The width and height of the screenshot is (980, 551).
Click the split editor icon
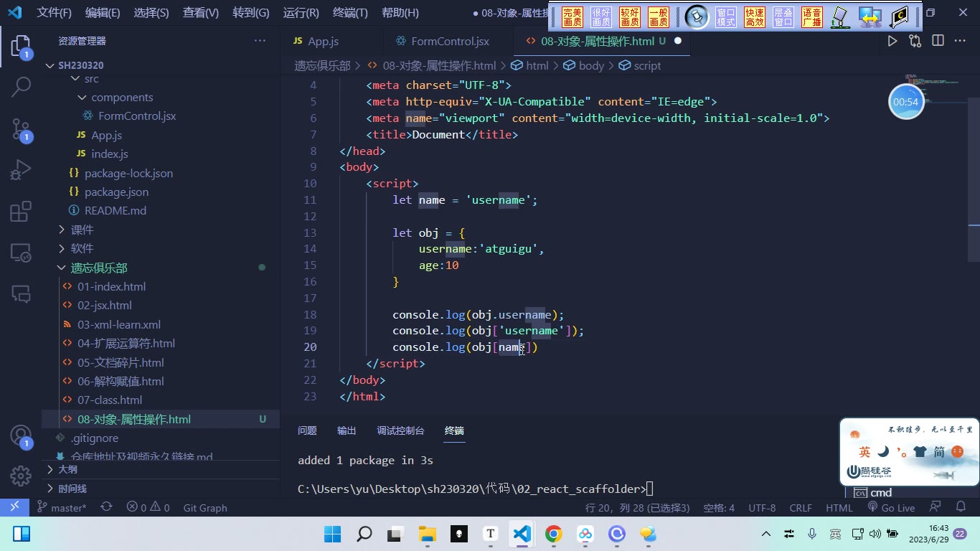[938, 42]
